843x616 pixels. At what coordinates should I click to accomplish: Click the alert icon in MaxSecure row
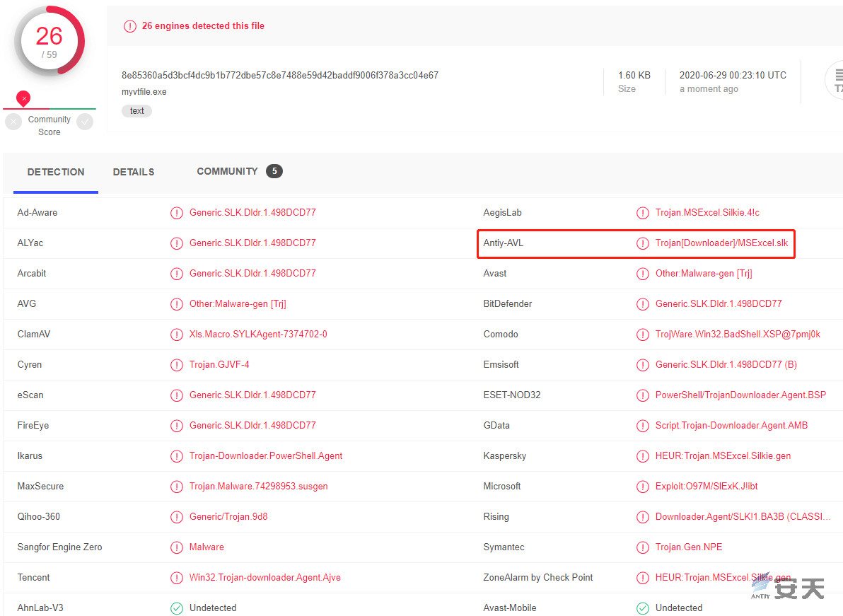[177, 487]
